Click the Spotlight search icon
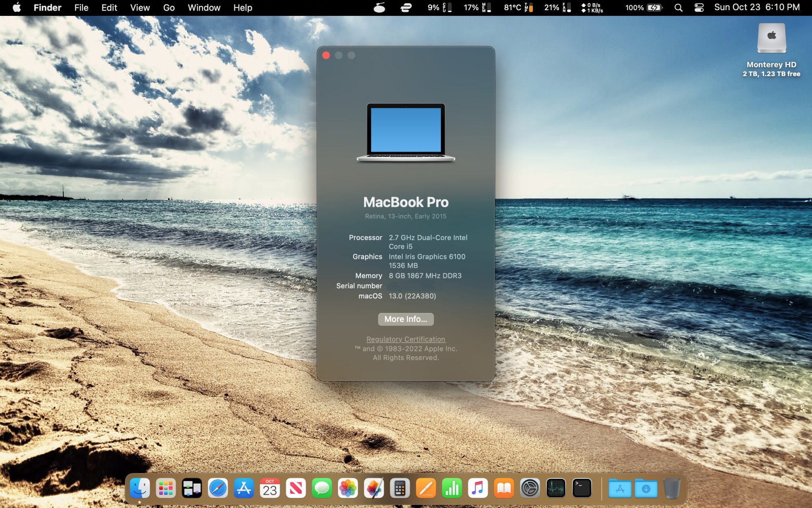 (678, 8)
